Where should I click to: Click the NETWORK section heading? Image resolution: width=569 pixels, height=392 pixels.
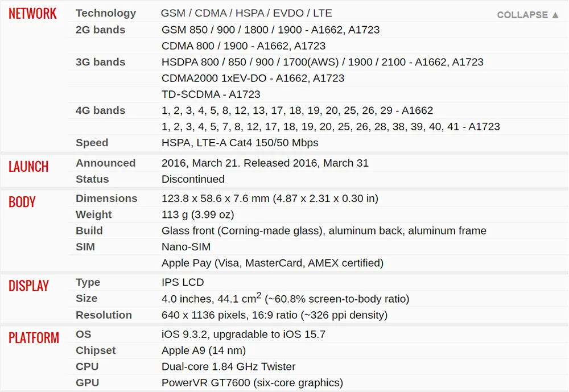coord(32,14)
